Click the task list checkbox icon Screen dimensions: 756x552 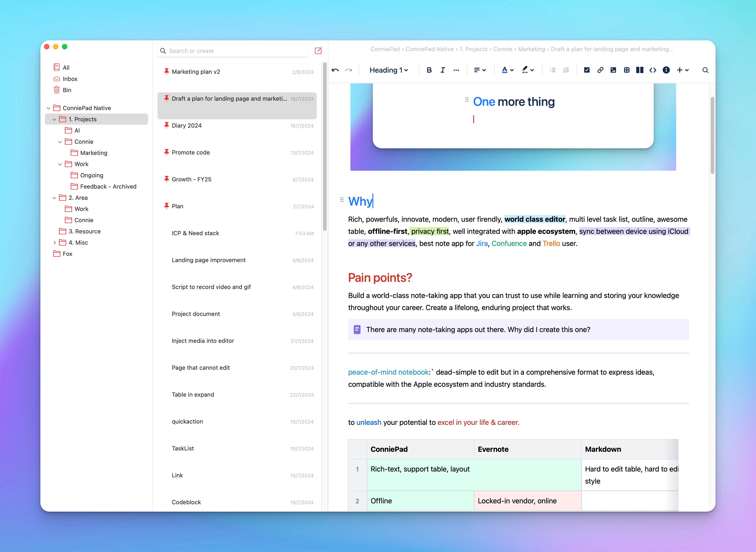pyautogui.click(x=587, y=70)
